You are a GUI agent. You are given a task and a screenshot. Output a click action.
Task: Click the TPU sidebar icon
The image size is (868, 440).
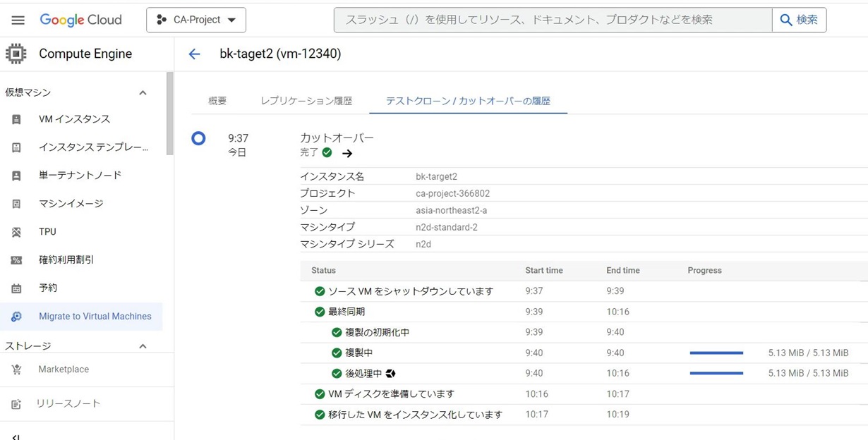pos(16,232)
